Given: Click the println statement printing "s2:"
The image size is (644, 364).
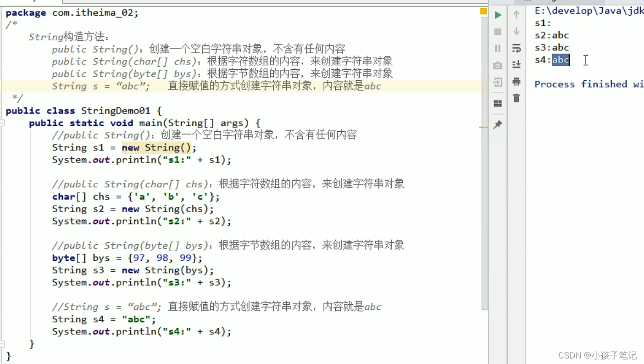Looking at the screenshot, I should pos(142,221).
